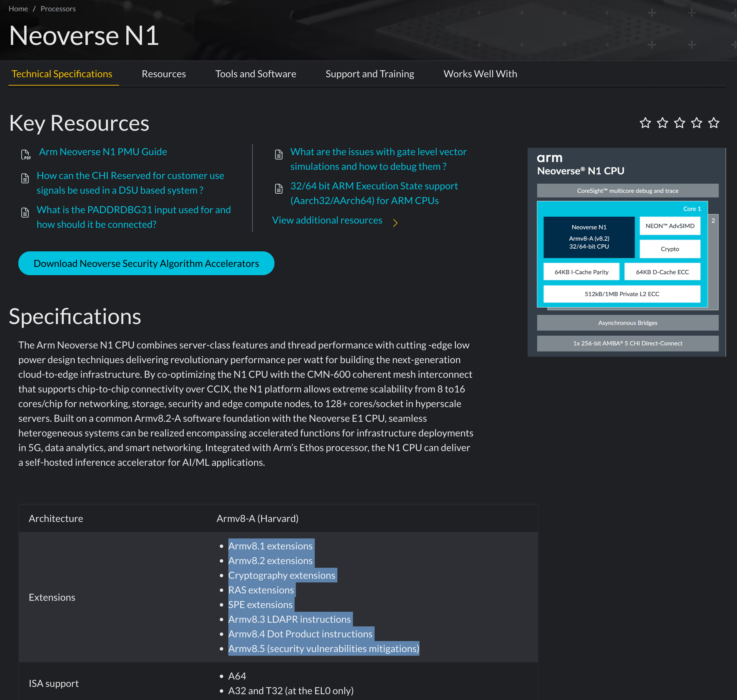This screenshot has height=700, width=737.
Task: Click 64KB D-Cache ECC block
Action: (663, 272)
